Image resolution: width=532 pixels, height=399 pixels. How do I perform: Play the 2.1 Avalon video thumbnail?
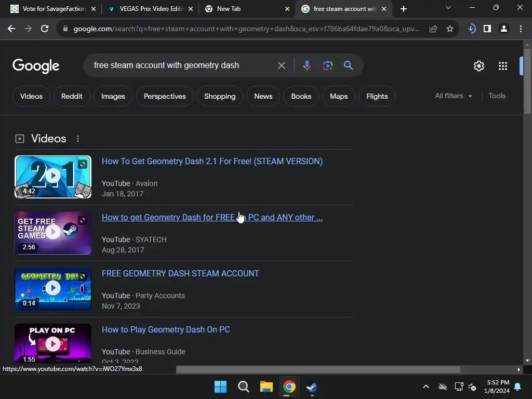click(53, 177)
